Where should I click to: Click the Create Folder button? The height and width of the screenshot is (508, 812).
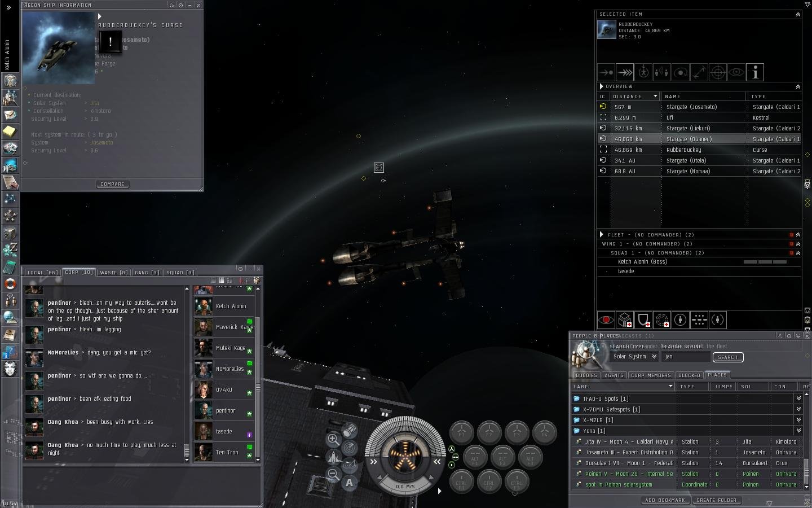coord(716,500)
